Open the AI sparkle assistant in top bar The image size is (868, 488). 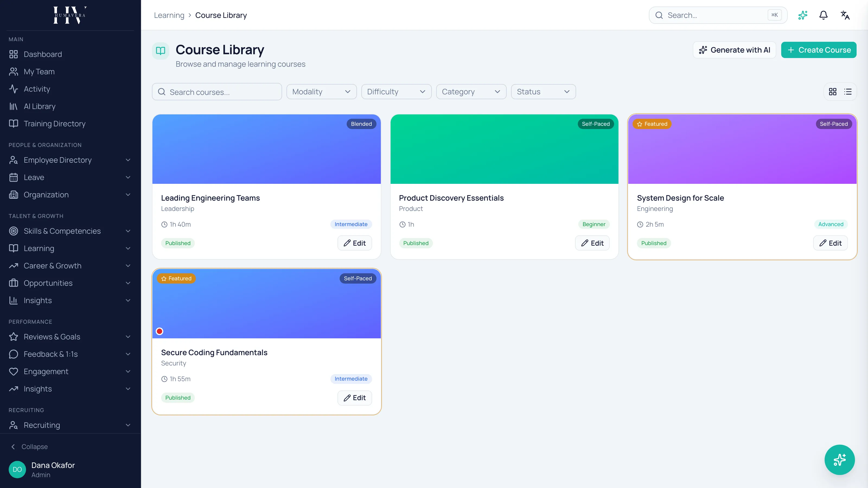803,15
